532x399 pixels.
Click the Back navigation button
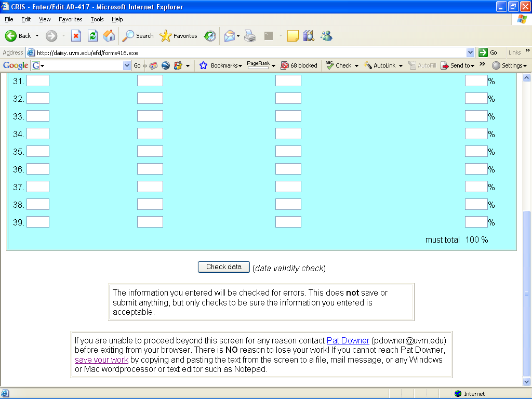18,36
